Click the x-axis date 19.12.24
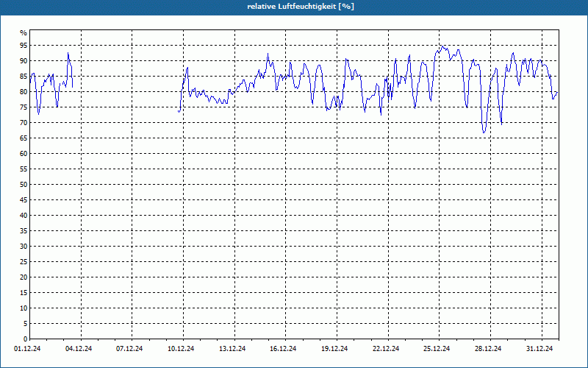Screen dimensions: 588x368 click(x=334, y=349)
